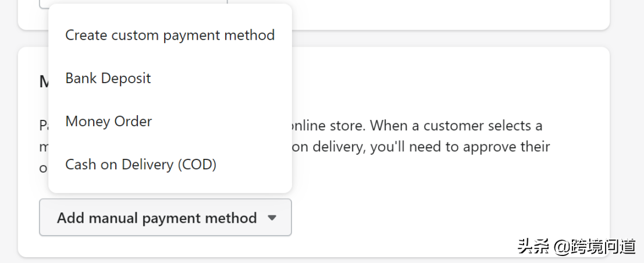Collapse the menu using the caret arrow
This screenshot has height=263, width=644.
click(272, 218)
